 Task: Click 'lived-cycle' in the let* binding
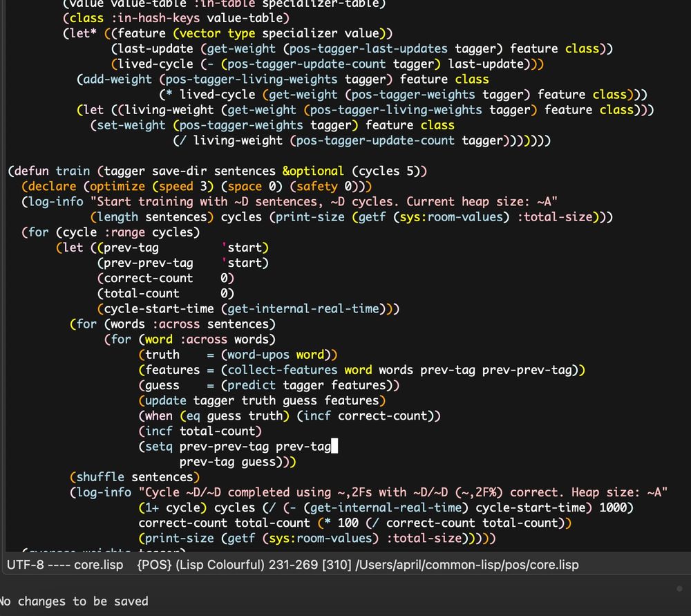click(155, 64)
